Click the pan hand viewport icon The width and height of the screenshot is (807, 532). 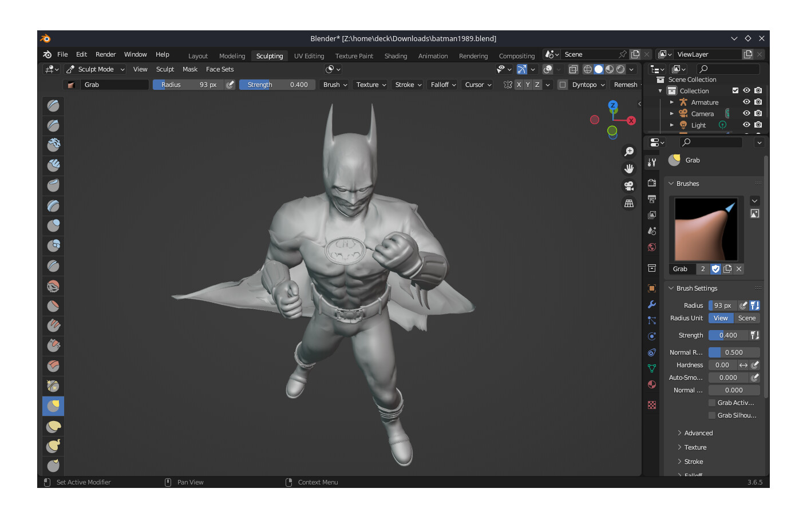pyautogui.click(x=629, y=169)
